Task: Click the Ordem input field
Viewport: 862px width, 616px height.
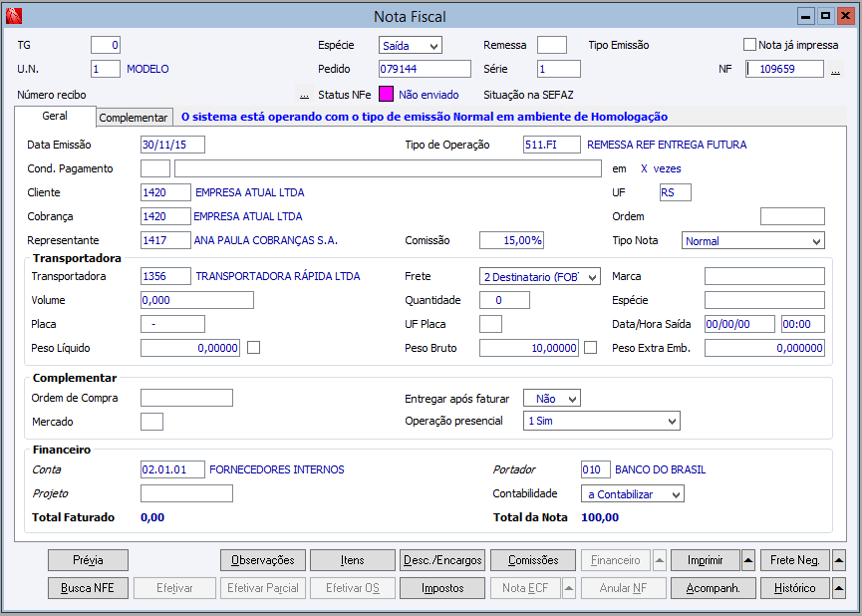Action: pos(792,216)
